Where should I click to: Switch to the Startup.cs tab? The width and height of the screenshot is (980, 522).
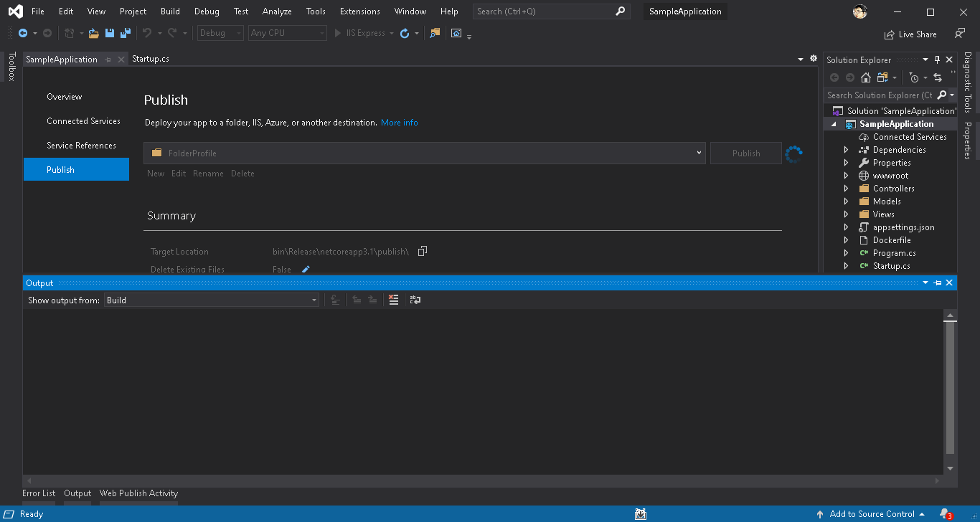151,59
